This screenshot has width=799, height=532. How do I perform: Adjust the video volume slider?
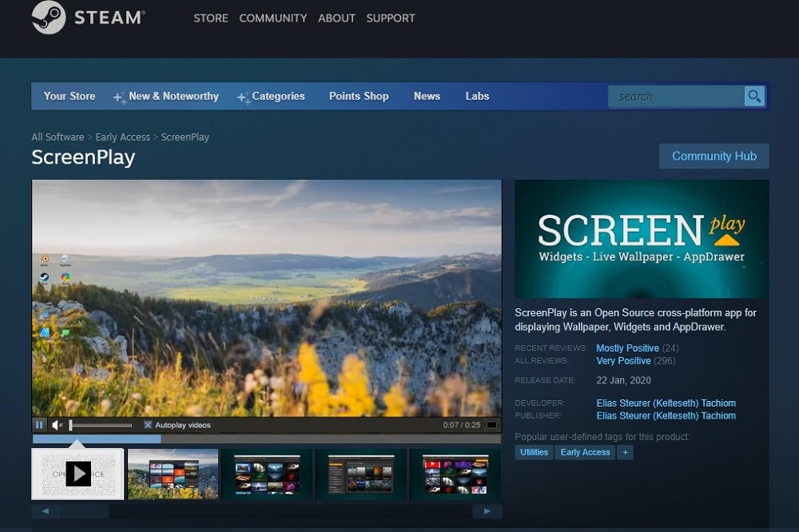(x=101, y=424)
